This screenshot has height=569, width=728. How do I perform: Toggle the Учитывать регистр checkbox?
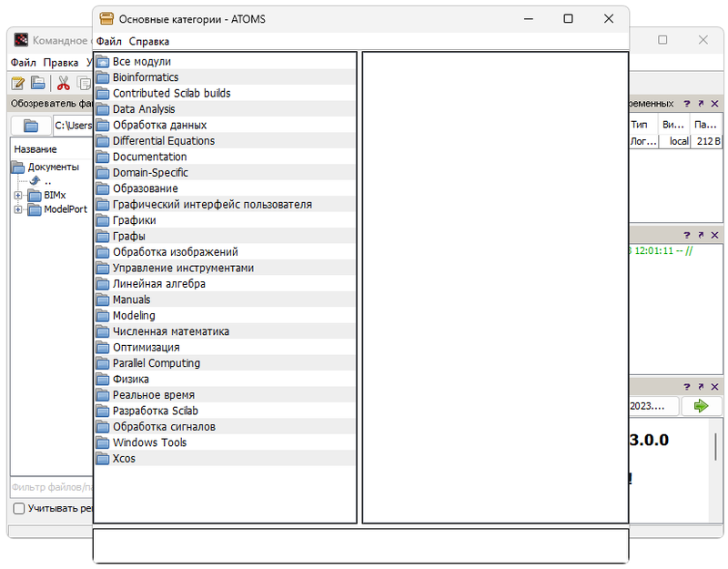tap(19, 509)
